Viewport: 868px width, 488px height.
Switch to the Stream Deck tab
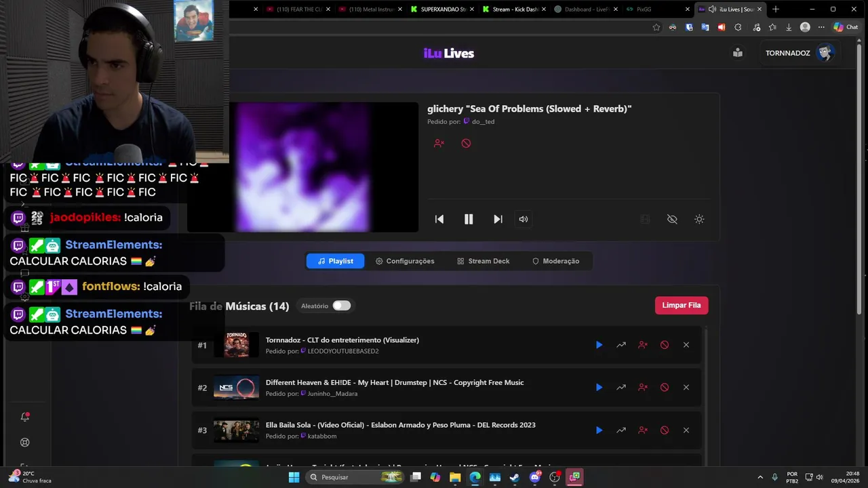(x=483, y=261)
